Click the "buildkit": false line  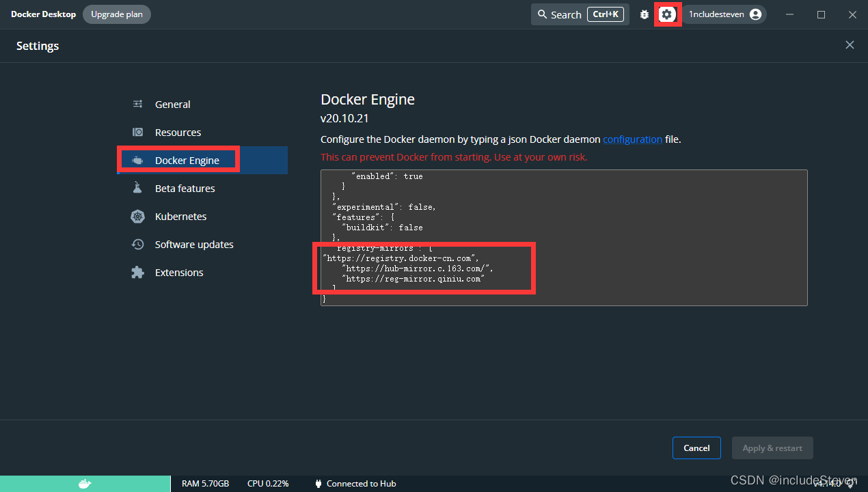pos(381,228)
